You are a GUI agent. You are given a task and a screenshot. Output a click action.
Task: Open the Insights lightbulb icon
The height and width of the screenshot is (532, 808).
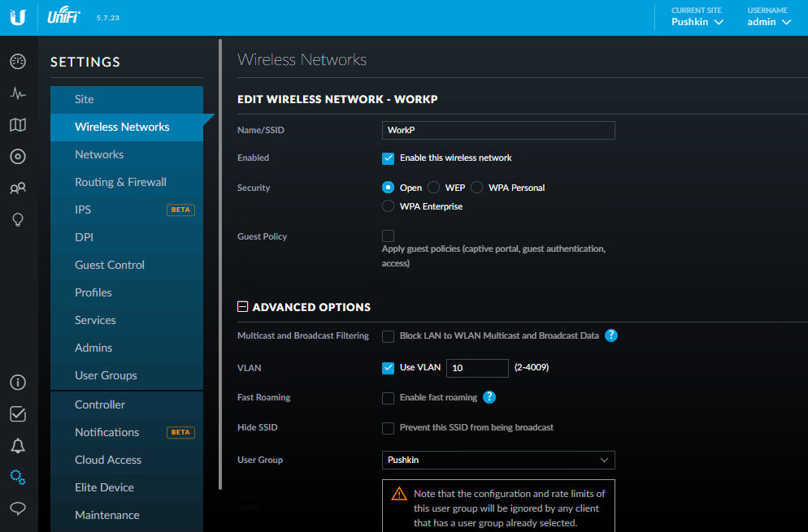point(18,220)
